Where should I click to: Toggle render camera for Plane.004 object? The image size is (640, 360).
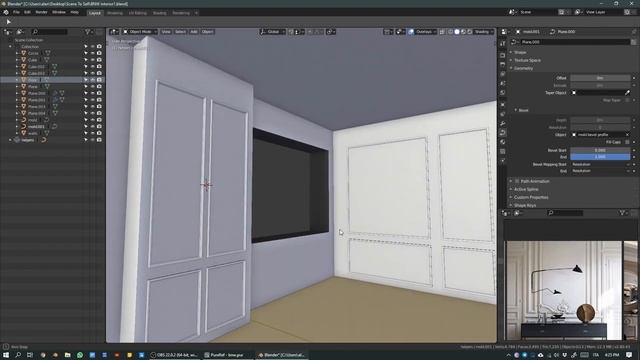[99, 113]
